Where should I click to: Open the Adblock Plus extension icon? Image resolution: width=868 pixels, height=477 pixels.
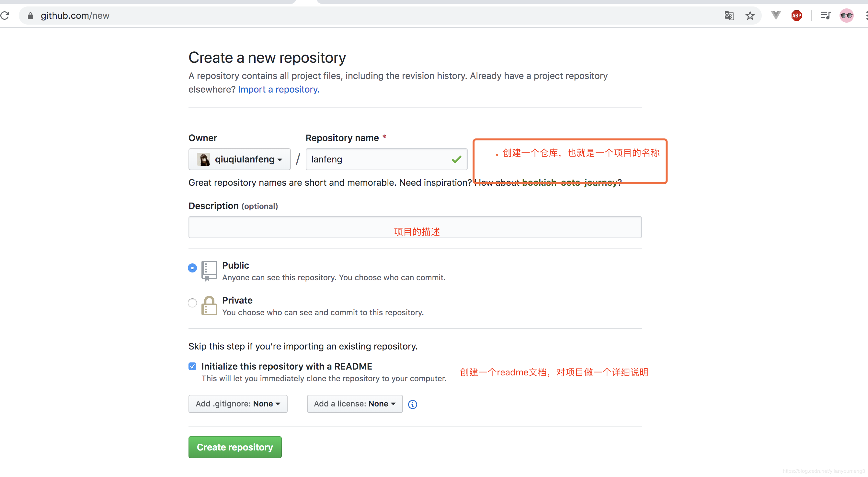[796, 16]
